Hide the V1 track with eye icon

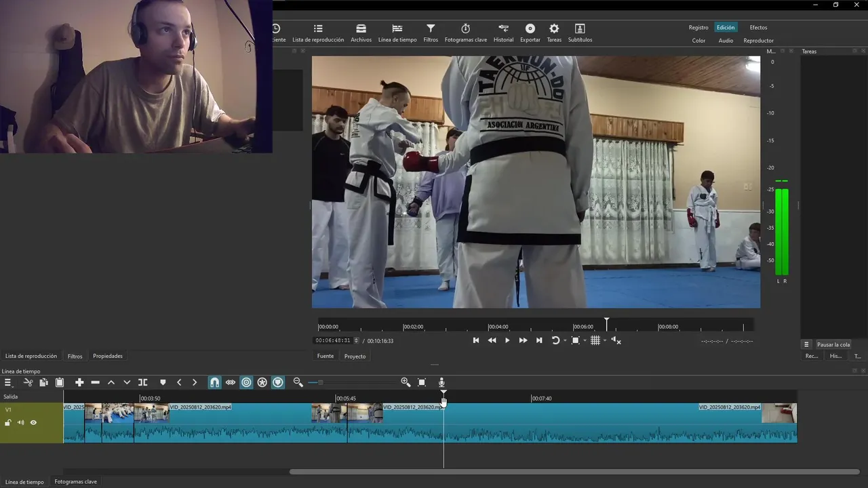click(33, 423)
